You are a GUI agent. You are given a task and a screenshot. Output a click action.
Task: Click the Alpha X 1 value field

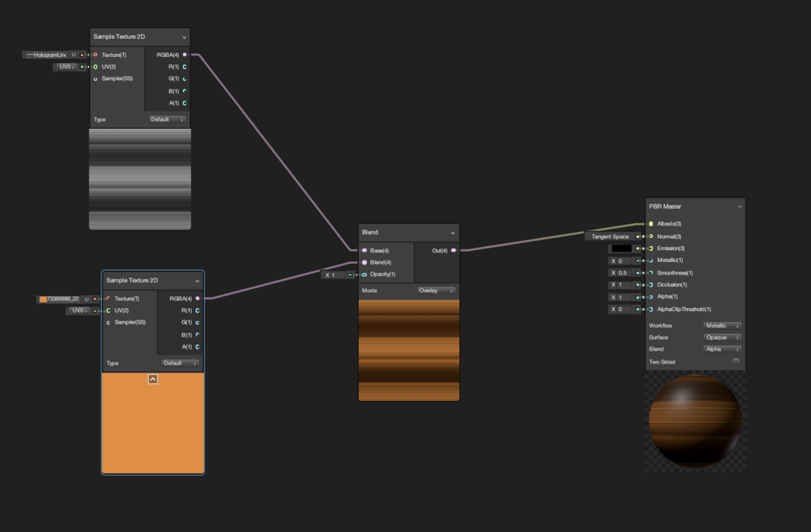click(x=620, y=298)
